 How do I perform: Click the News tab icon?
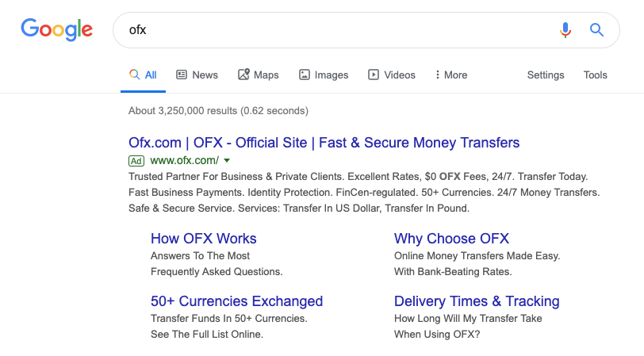coord(182,75)
